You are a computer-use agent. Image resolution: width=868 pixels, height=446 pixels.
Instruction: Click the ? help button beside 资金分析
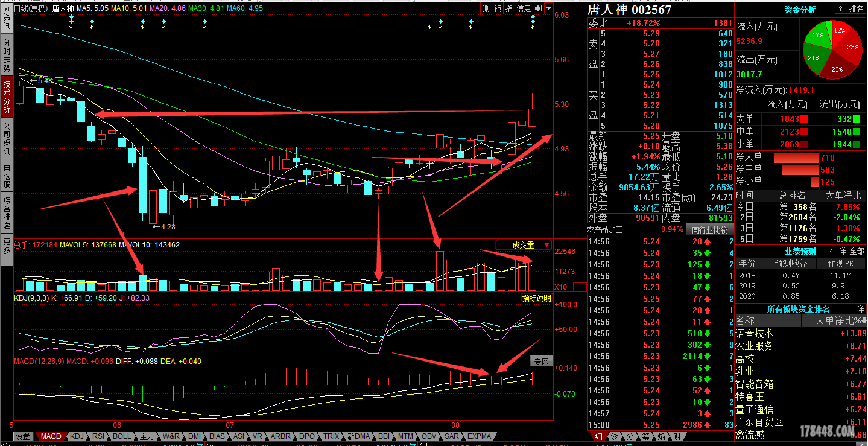[x=840, y=9]
